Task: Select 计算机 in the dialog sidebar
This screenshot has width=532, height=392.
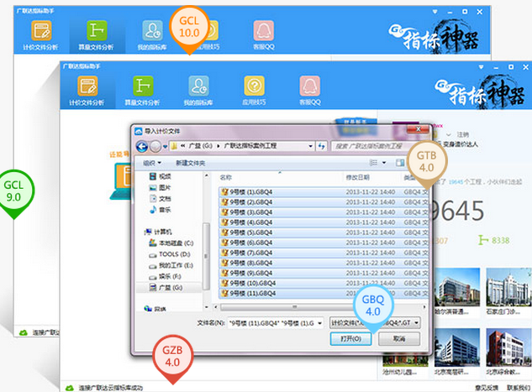Action: click(x=158, y=232)
